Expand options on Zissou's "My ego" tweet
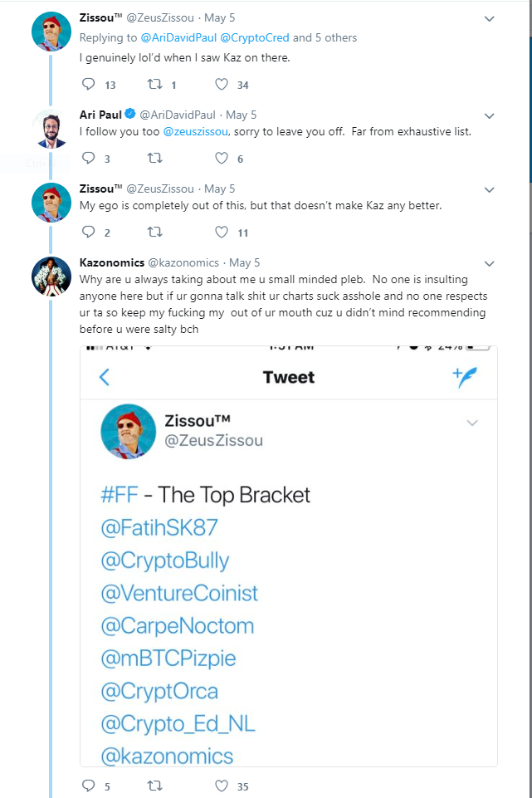 489,189
